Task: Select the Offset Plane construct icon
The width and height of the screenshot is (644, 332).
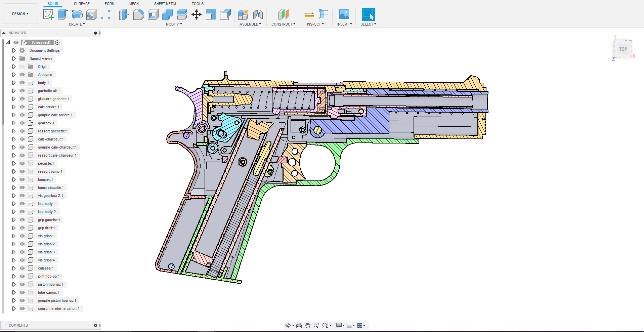Action: 283,14
